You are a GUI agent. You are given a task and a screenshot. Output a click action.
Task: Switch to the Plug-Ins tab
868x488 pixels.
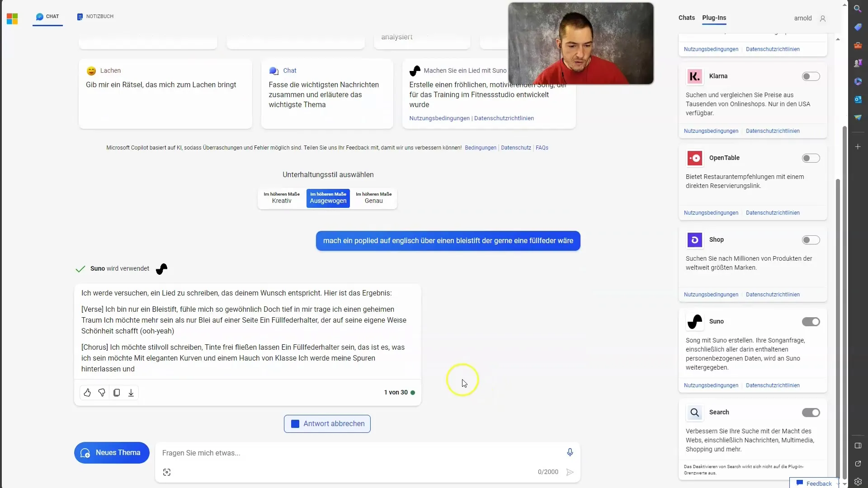point(714,17)
